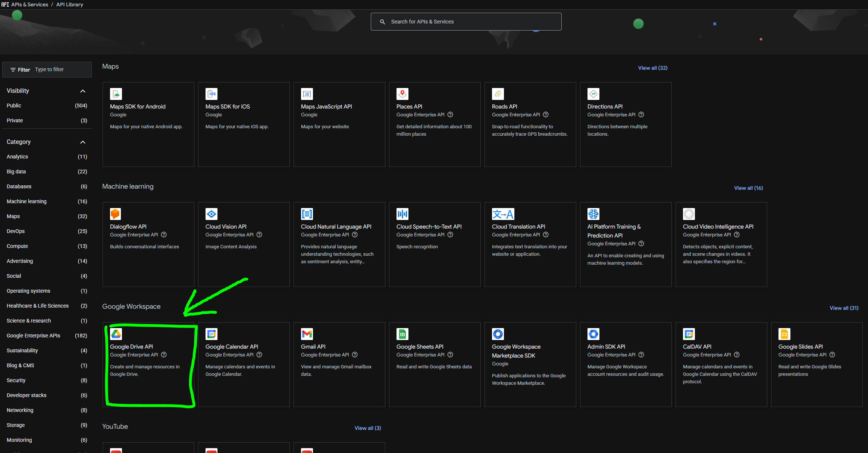The height and width of the screenshot is (453, 868).
Task: Collapse the Category section
Action: 83,142
